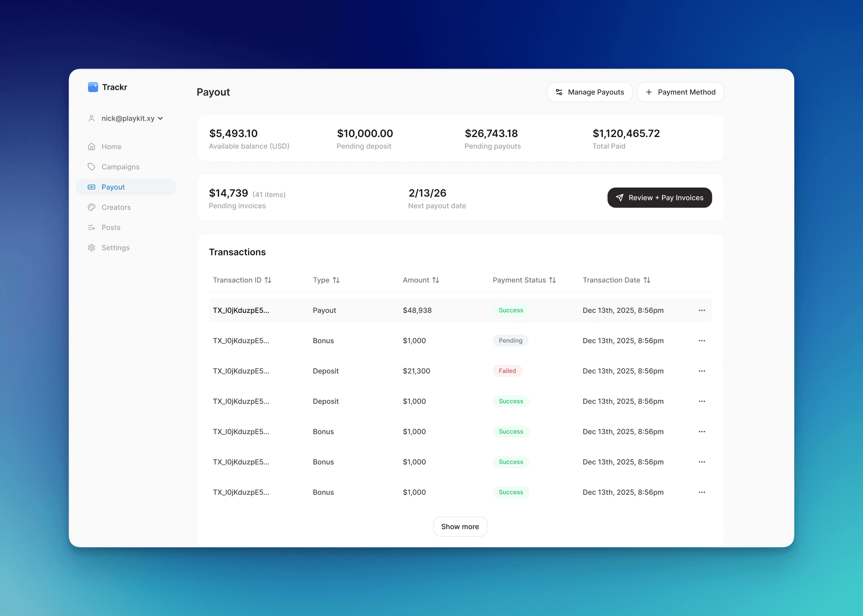This screenshot has width=863, height=616.
Task: Click the Campaigns tag icon
Action: tap(91, 167)
